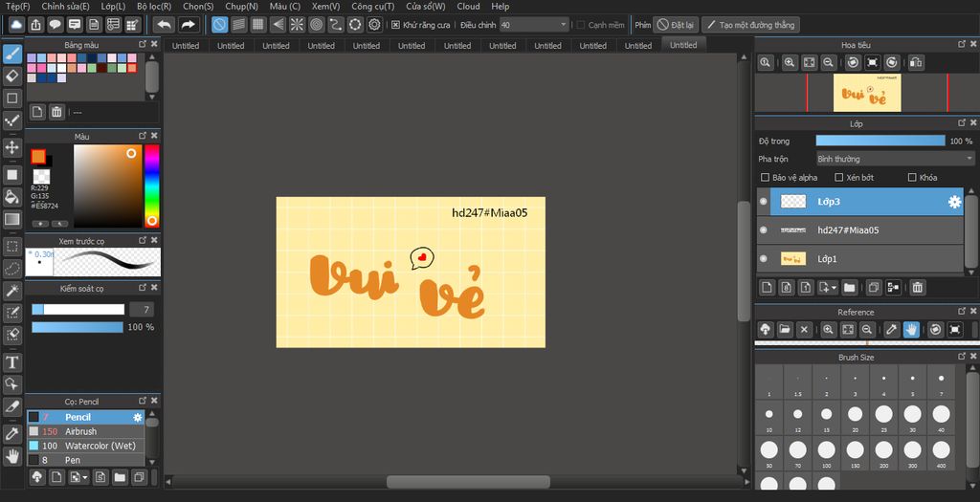This screenshot has width=980, height=502.
Task: Toggle visibility of Lớp1 layer
Action: point(763,258)
